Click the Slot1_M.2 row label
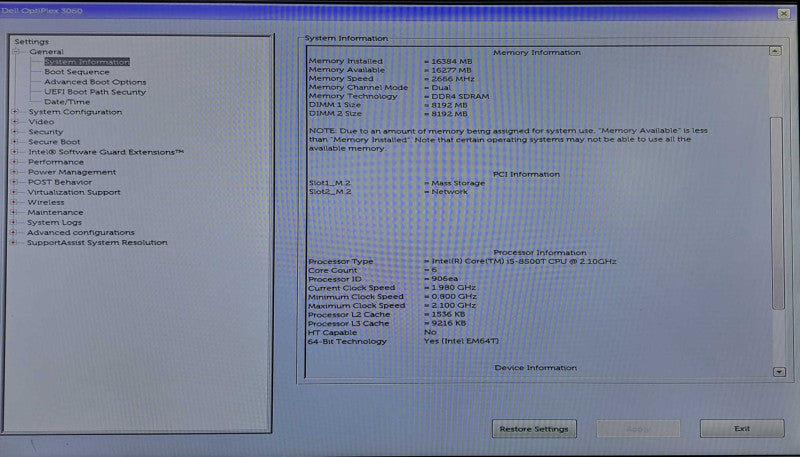800x457 pixels. [x=330, y=183]
